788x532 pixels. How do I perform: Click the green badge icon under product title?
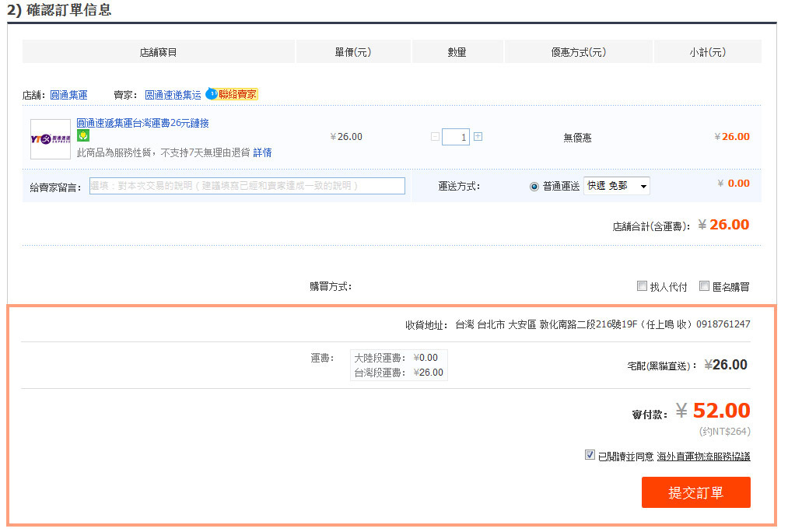pyautogui.click(x=82, y=136)
